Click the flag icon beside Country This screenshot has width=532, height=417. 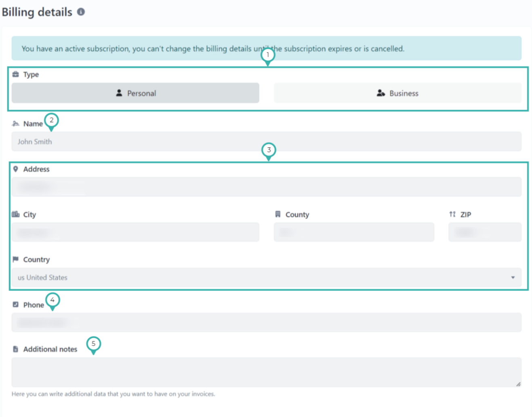[15, 259]
